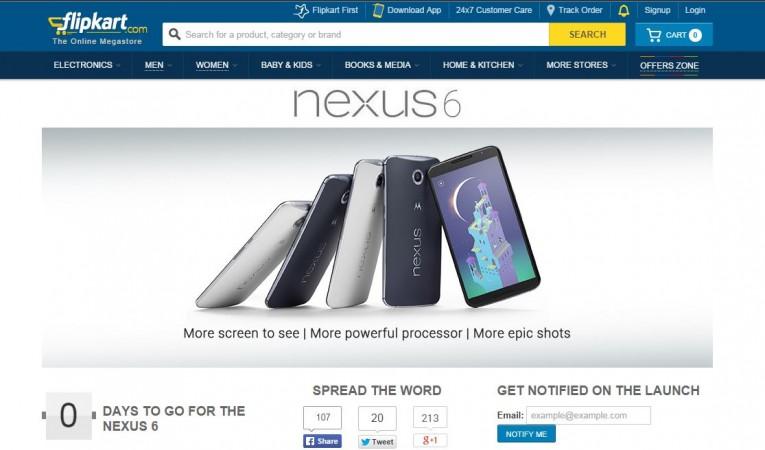Open the shopping cart
The image size is (765, 450).
[x=674, y=35]
